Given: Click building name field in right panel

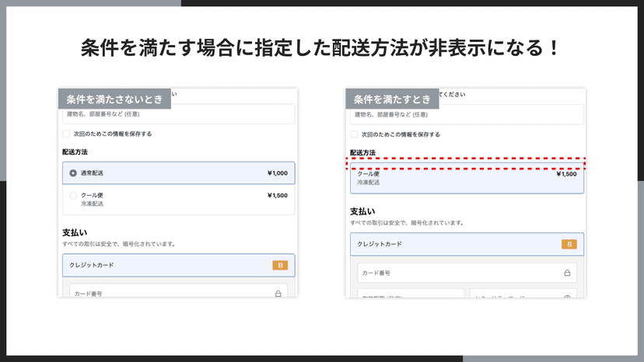Looking at the screenshot, I should (x=467, y=114).
